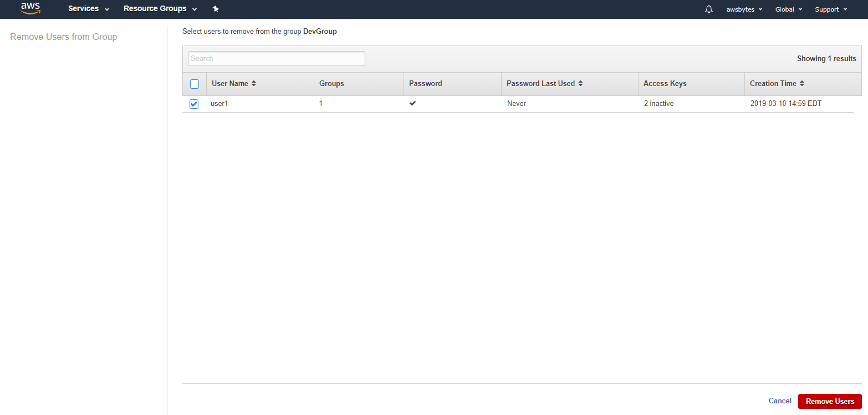Expand the Support menu
Viewport: 868px width, 415px height.
831,9
